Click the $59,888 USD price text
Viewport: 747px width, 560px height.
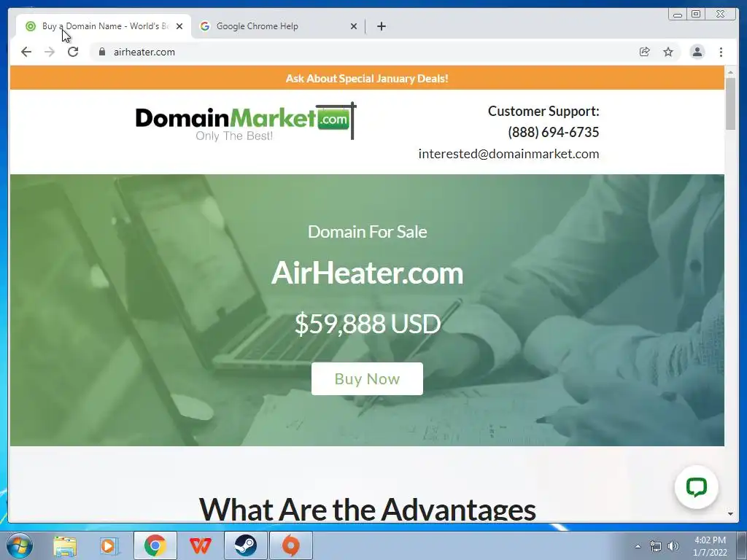pos(368,324)
